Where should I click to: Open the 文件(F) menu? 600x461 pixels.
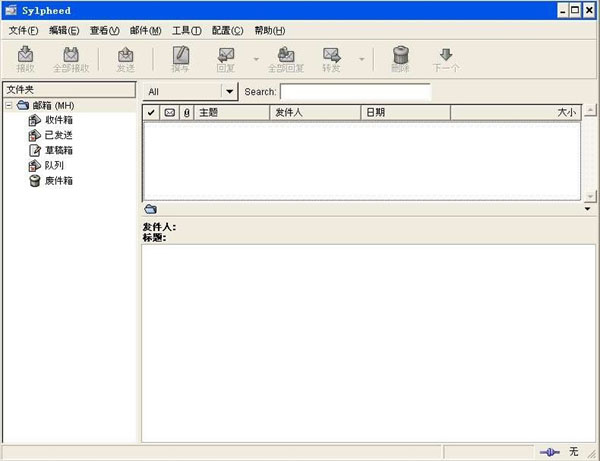click(23, 31)
